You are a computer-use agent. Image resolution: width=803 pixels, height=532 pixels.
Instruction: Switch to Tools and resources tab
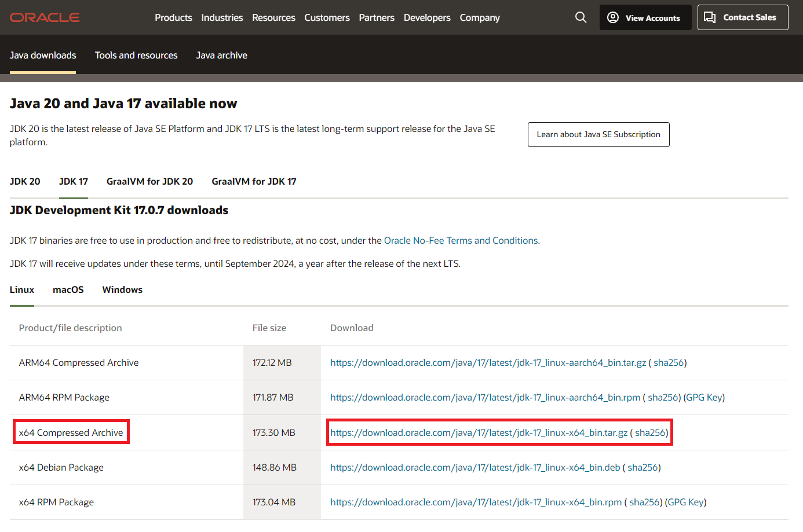coord(136,55)
